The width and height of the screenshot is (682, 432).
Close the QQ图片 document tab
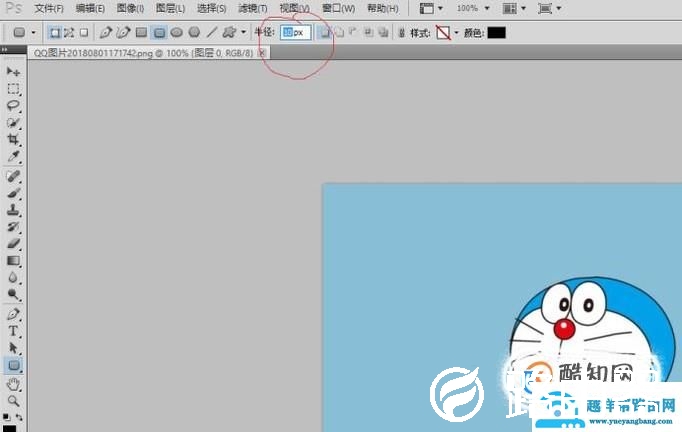pyautogui.click(x=263, y=52)
